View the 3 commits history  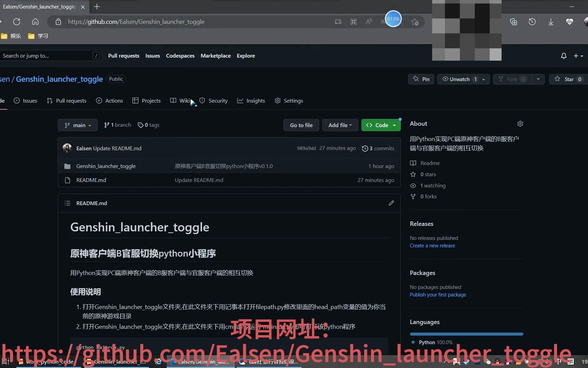(378, 148)
